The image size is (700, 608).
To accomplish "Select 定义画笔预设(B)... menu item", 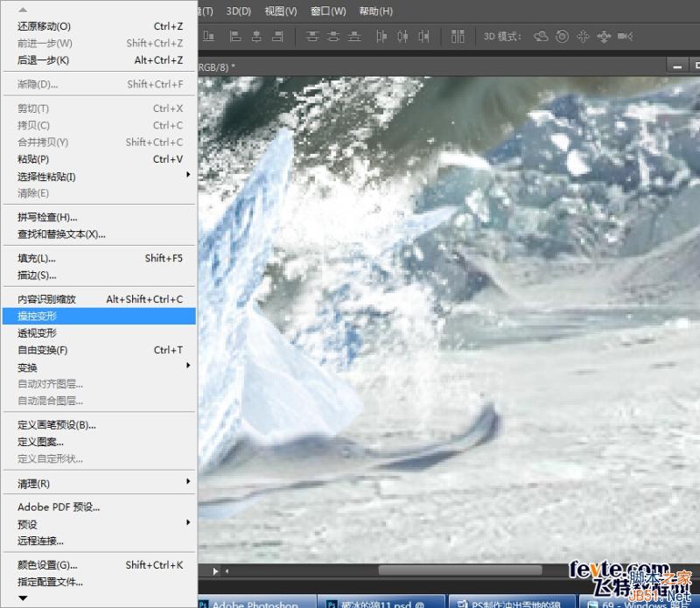I will (x=99, y=425).
